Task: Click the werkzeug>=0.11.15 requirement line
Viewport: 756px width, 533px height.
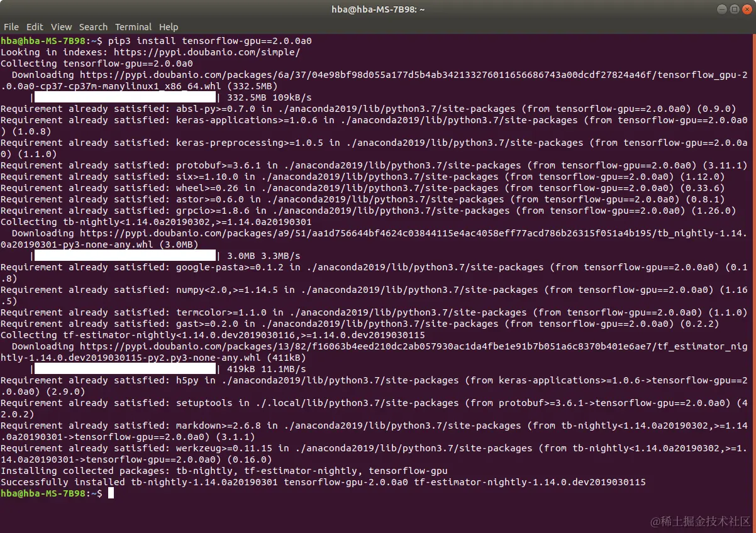Action: (x=374, y=454)
